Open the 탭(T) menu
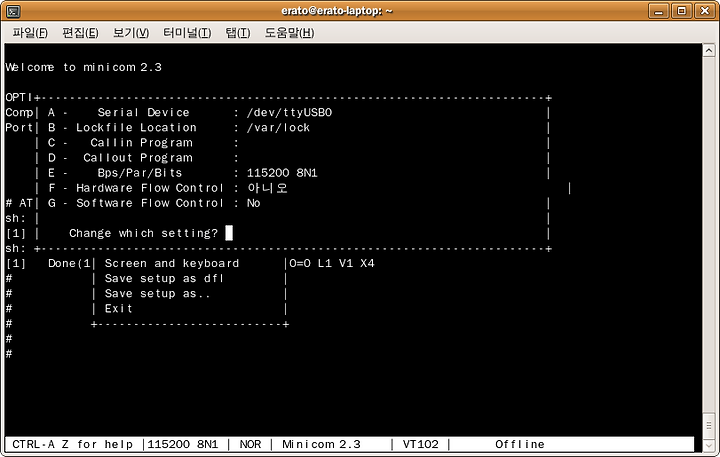720x457 pixels. 238,33
